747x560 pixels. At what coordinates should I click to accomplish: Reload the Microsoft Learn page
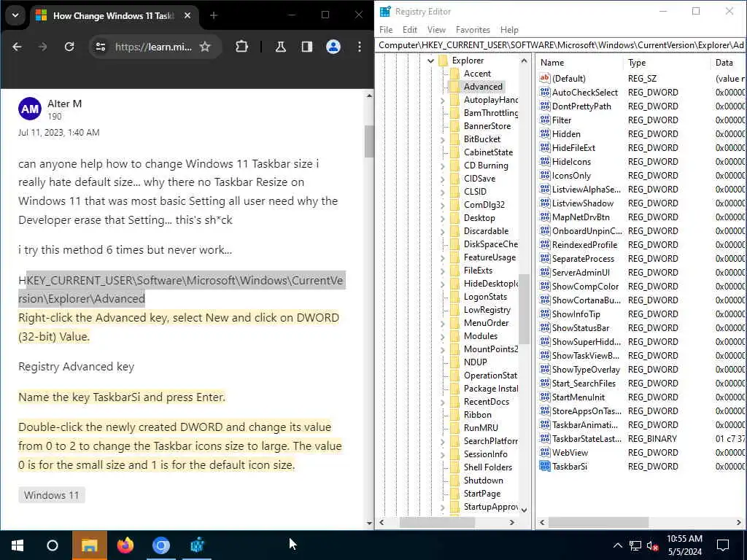pos(69,47)
